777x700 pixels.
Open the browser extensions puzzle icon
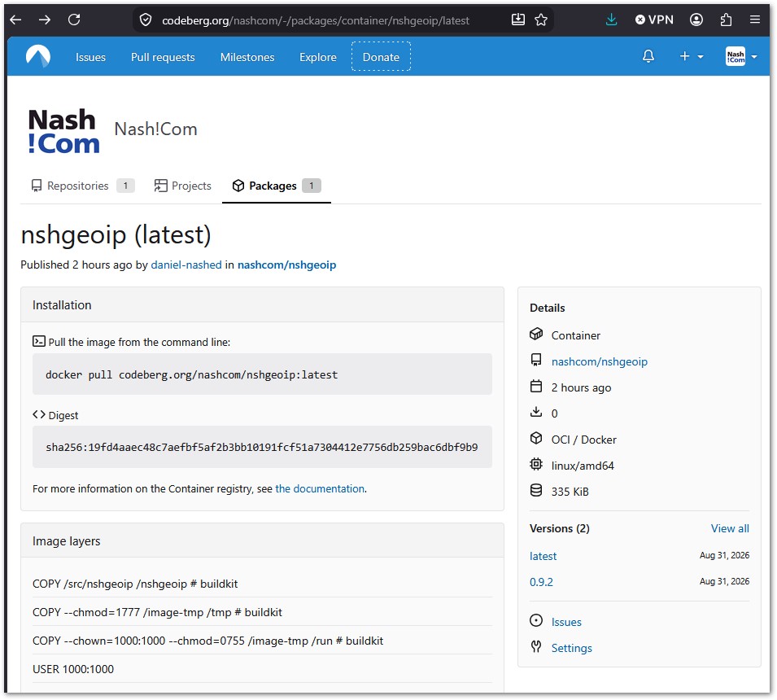pyautogui.click(x=726, y=20)
